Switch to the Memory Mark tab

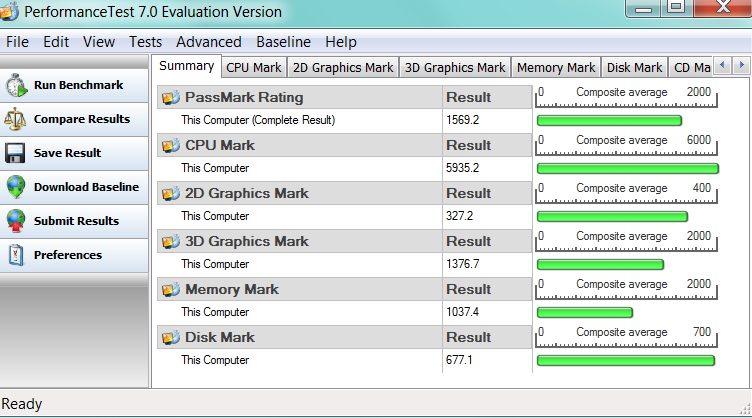556,68
